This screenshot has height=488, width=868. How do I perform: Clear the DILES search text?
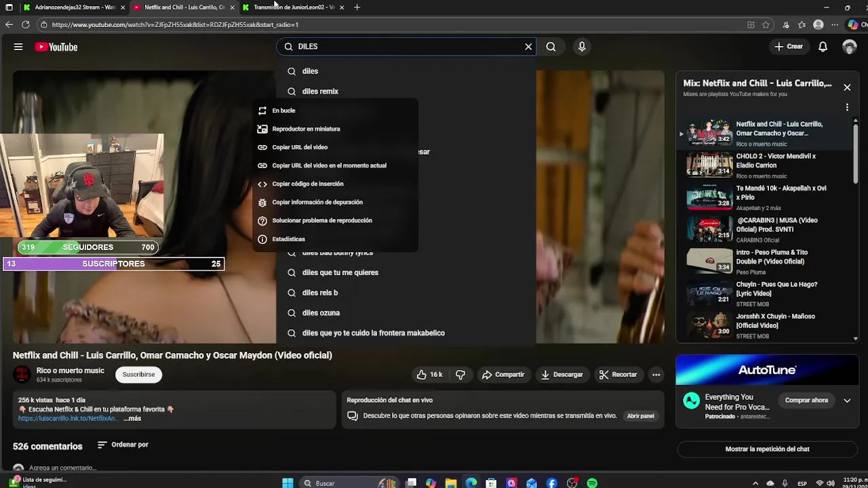(x=528, y=47)
